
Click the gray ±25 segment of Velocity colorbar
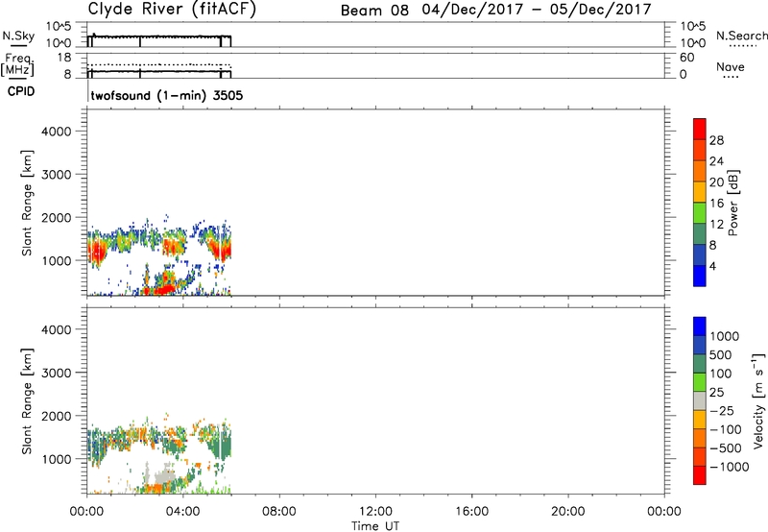700,401
